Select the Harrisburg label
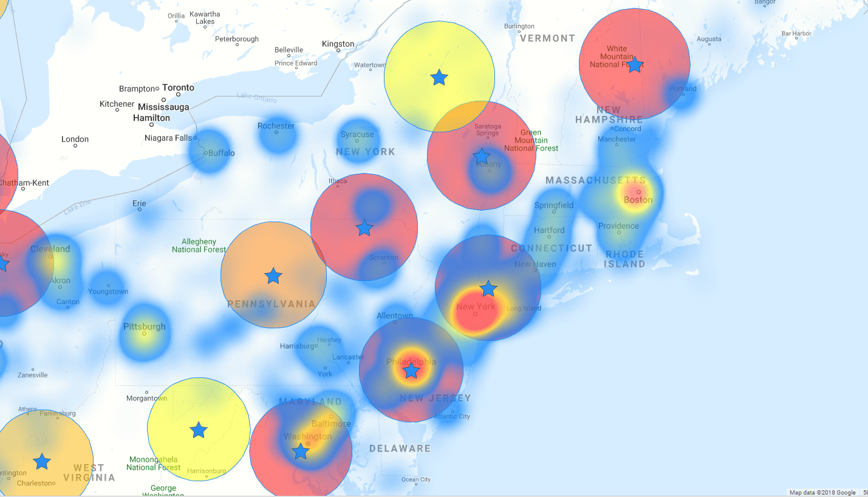This screenshot has height=497, width=868. pos(297,346)
